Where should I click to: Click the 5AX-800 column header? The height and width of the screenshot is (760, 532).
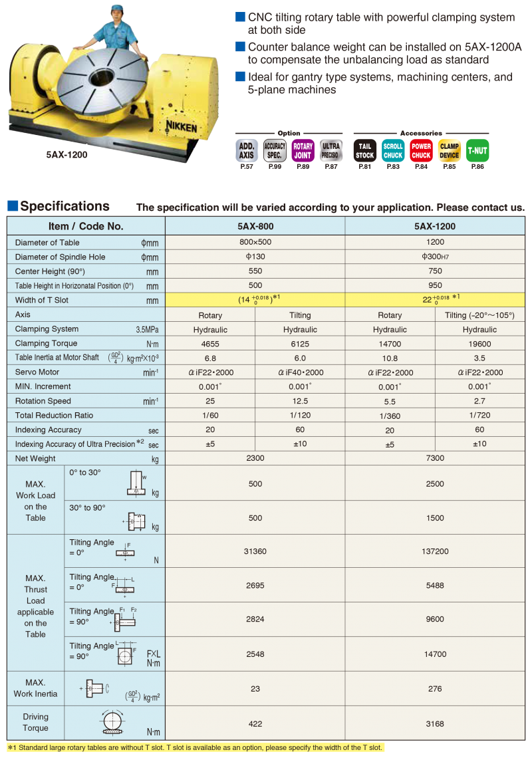pos(255,226)
